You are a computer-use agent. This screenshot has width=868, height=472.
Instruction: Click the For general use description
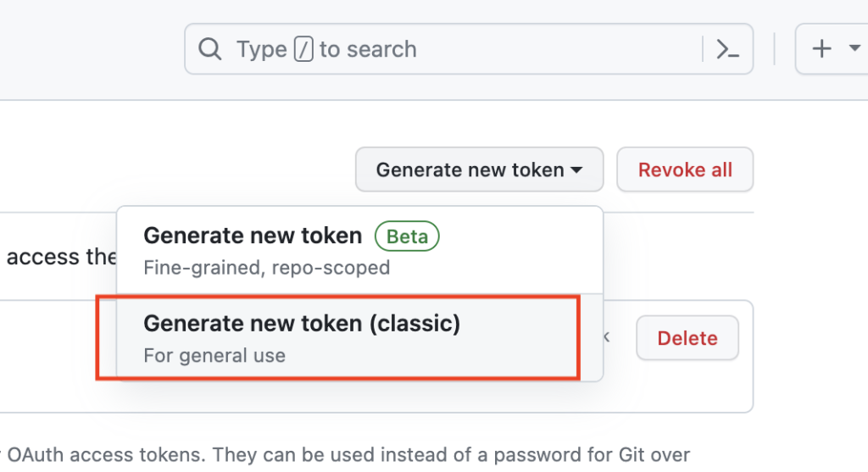tap(214, 355)
